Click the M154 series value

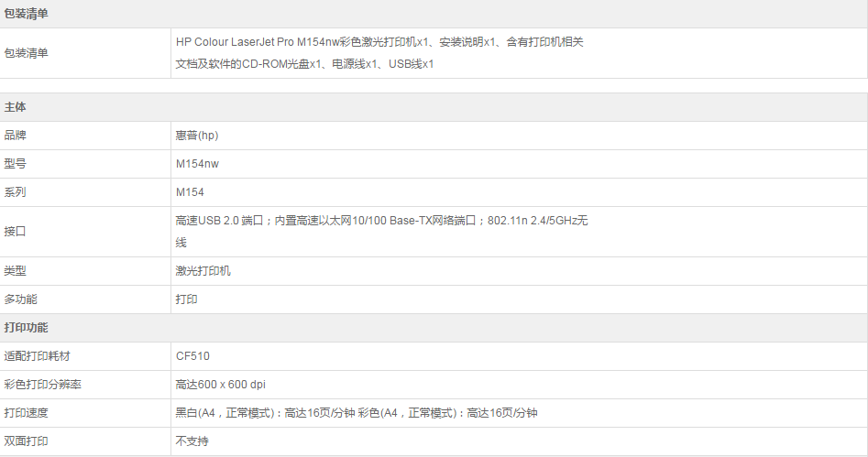[190, 192]
